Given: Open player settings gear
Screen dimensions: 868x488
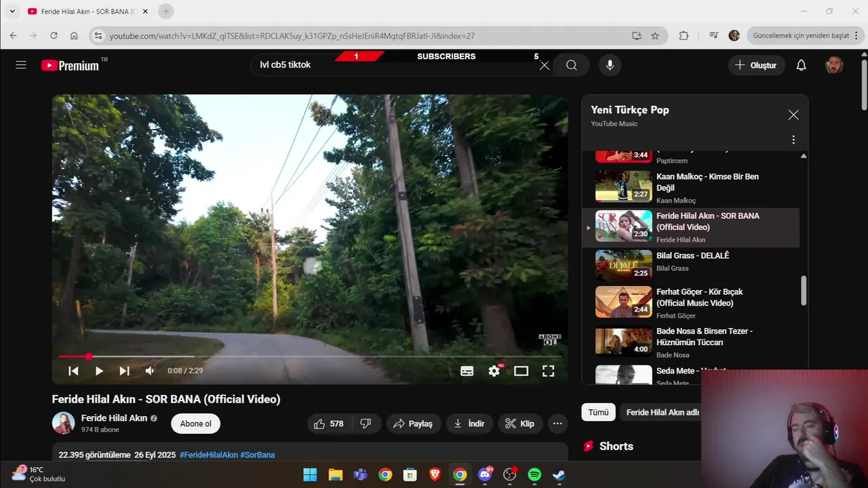Looking at the screenshot, I should click(494, 371).
